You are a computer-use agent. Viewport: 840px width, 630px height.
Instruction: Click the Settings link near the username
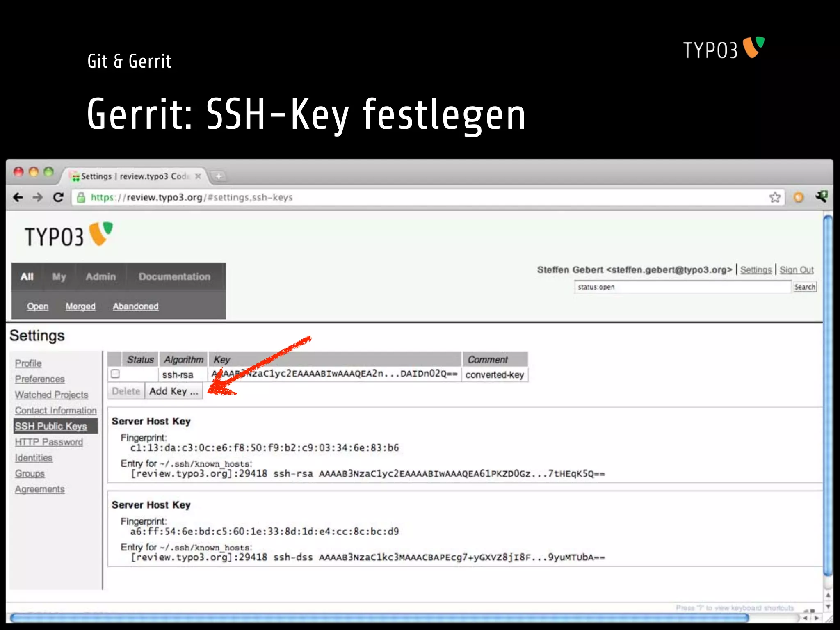[756, 270]
